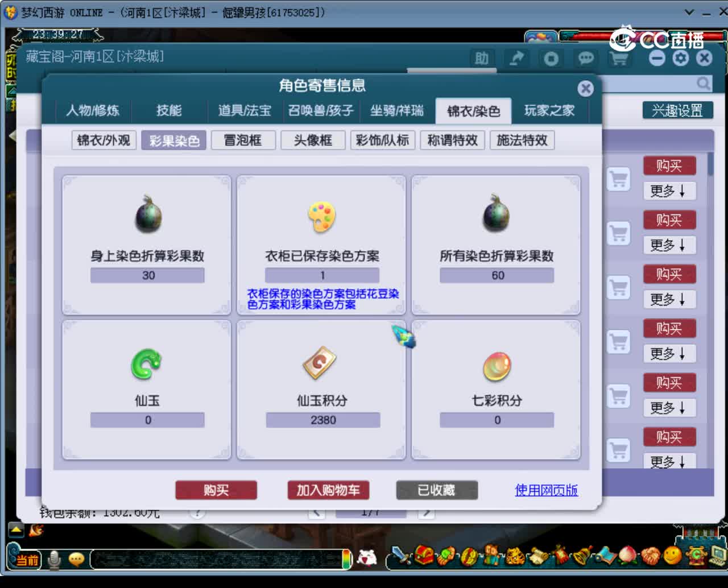The height and width of the screenshot is (588, 728).
Task: Open the shopping cart icon in 藏宝阁 header
Action: [619, 58]
